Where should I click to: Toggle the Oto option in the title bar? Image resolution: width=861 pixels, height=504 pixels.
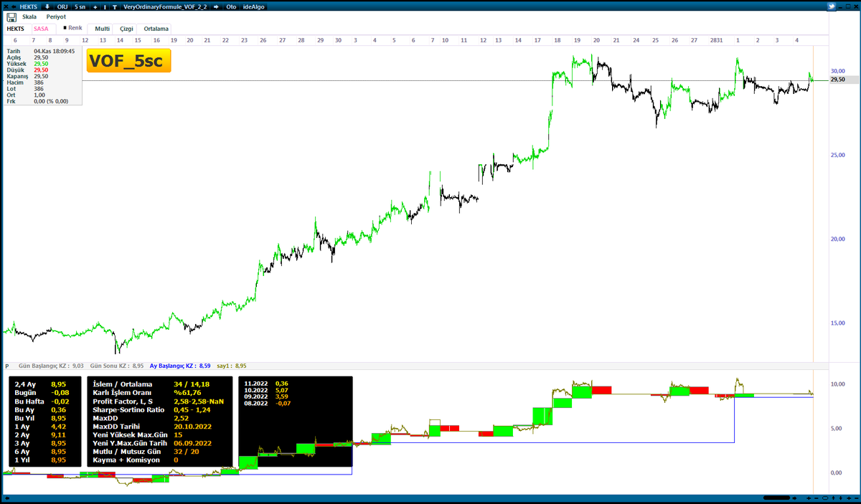[231, 6]
